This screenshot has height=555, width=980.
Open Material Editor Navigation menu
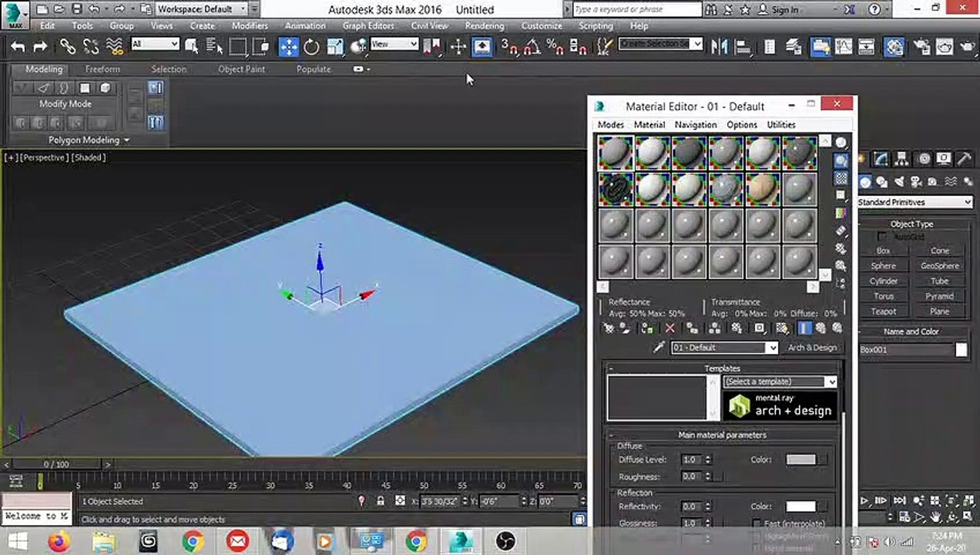(x=696, y=125)
